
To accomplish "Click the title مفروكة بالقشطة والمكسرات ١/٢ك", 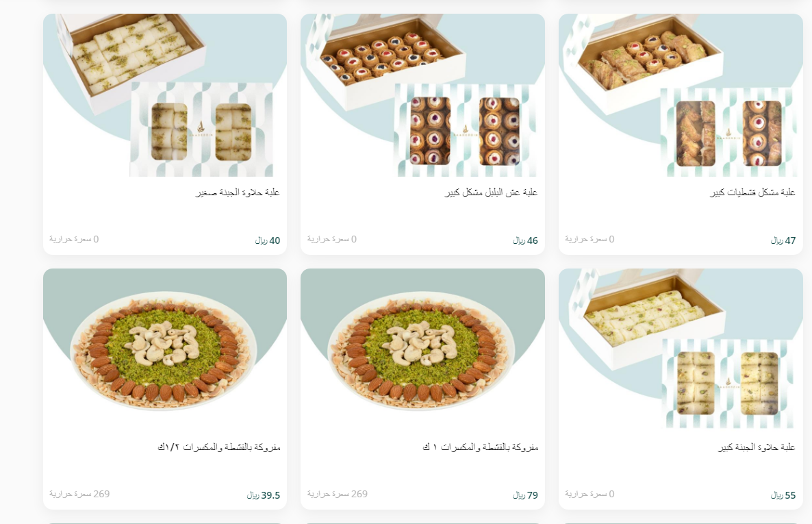I will pos(219,447).
